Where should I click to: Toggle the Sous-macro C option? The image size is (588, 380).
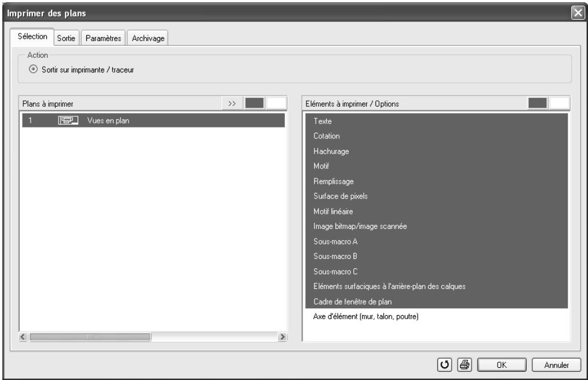(436, 271)
